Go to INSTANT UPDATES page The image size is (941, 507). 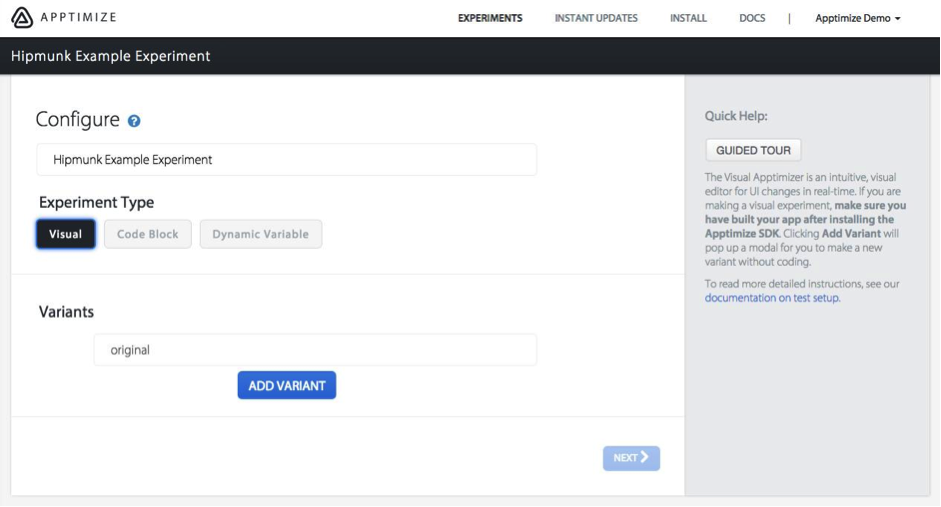pos(596,18)
